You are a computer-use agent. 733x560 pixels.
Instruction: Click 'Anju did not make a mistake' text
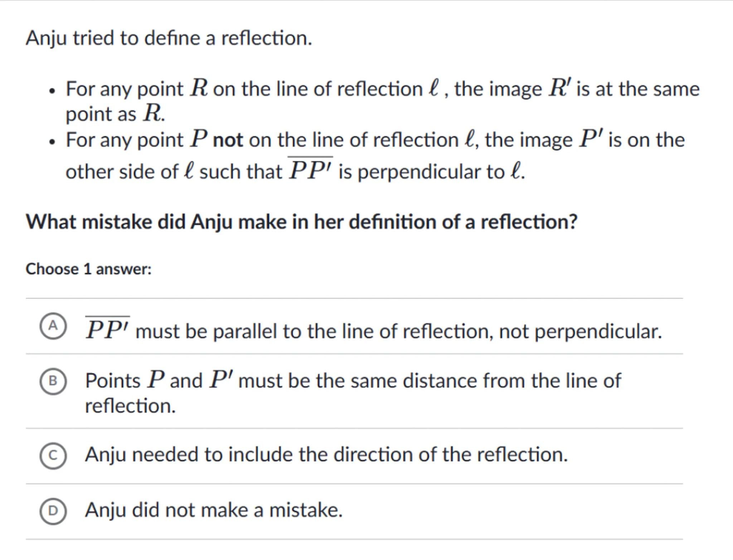(x=214, y=510)
